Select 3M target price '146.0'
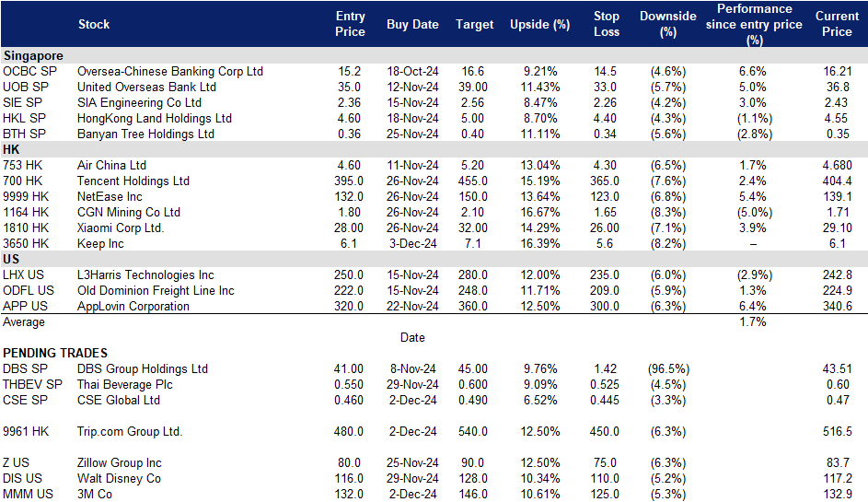This screenshot has width=868, height=502. 473,495
